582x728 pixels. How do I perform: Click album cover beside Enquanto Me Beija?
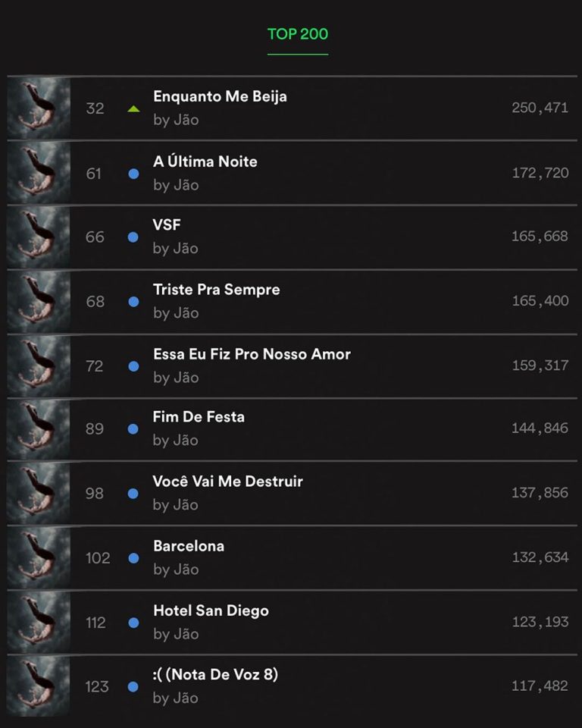pos(39,108)
